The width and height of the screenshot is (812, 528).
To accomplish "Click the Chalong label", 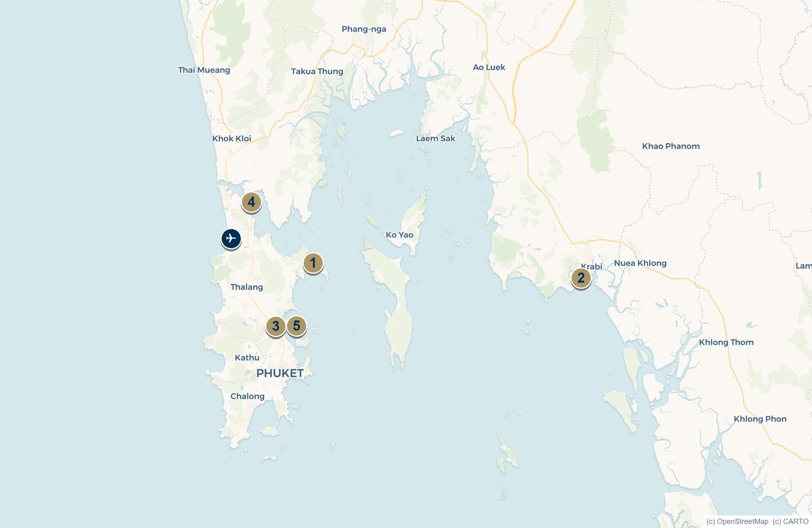I will (x=247, y=396).
